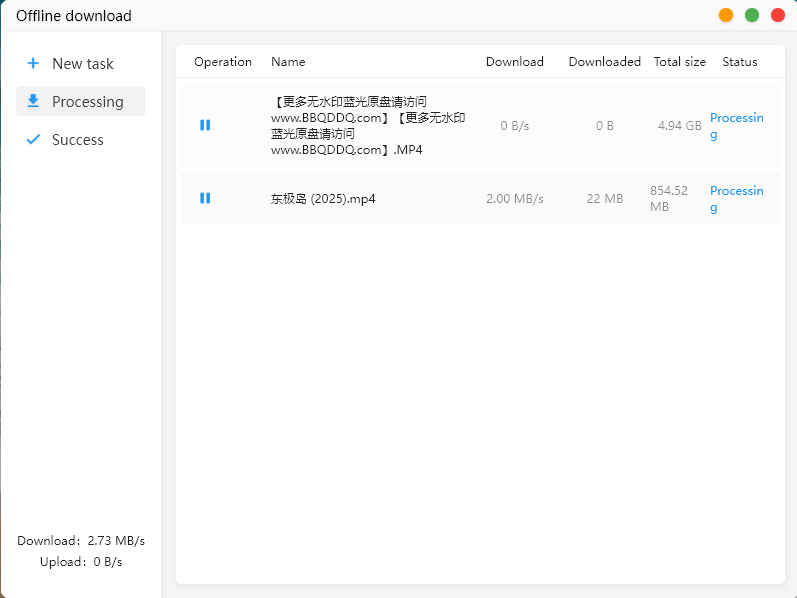797x598 pixels.
Task: Switch to the Success sidebar tab
Action: click(x=81, y=139)
